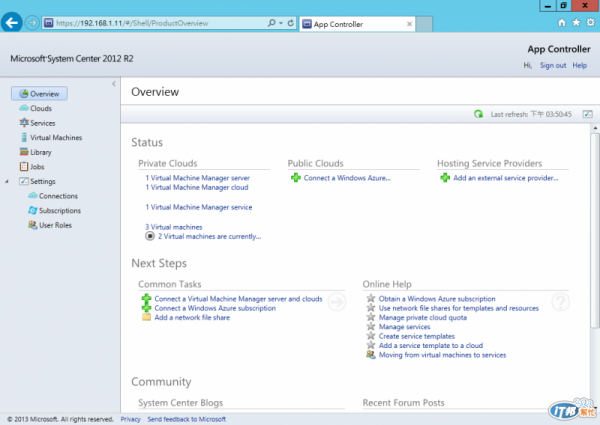600x425 pixels.
Task: Open Help link in header
Action: 579,65
